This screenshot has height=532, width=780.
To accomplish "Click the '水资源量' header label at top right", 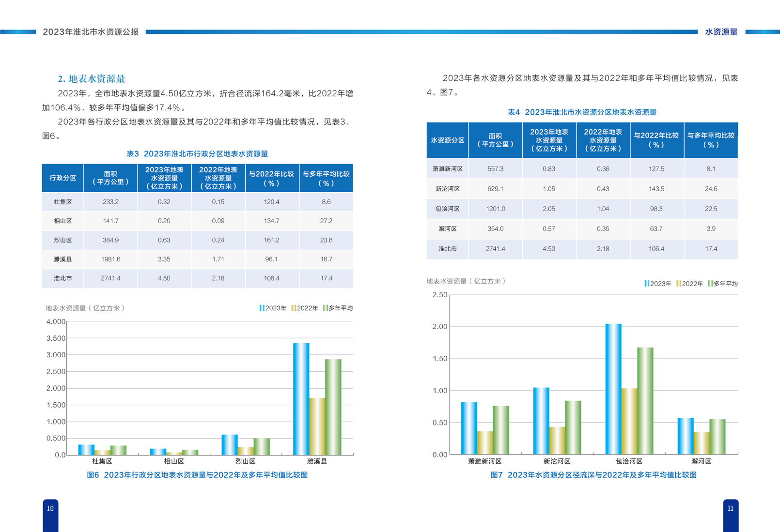I will pyautogui.click(x=721, y=32).
